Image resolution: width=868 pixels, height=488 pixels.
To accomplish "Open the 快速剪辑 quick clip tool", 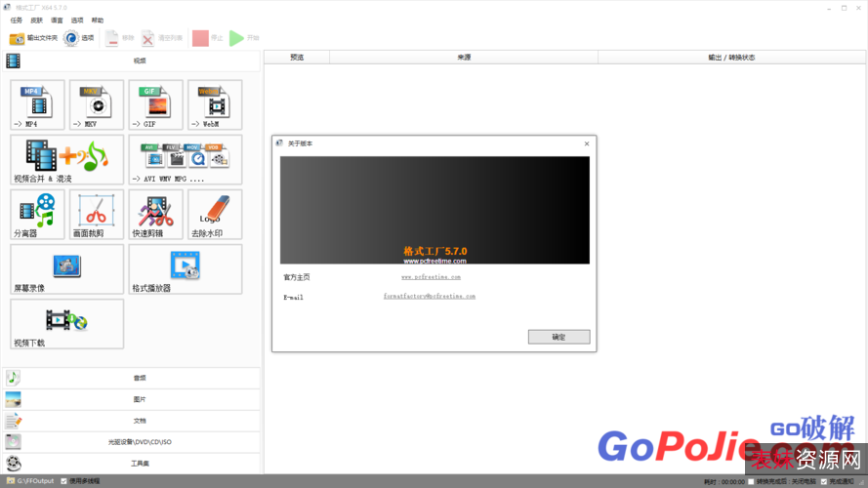I will click(155, 214).
